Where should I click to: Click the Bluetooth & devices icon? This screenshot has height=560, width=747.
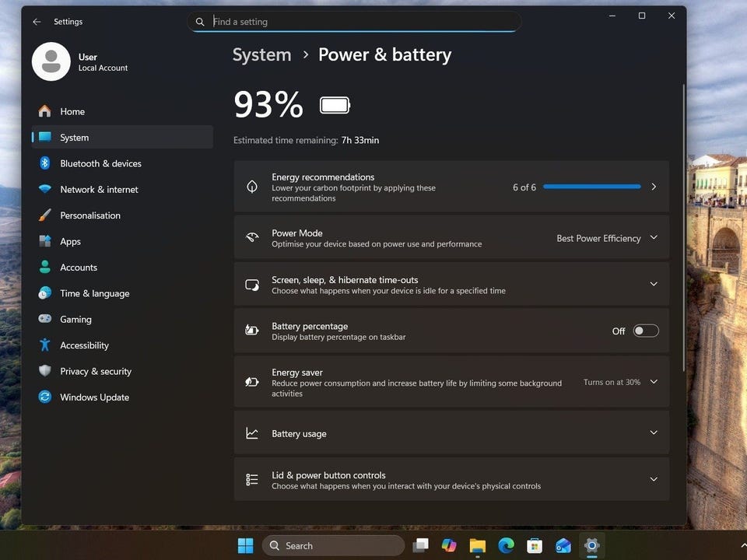[x=45, y=163]
